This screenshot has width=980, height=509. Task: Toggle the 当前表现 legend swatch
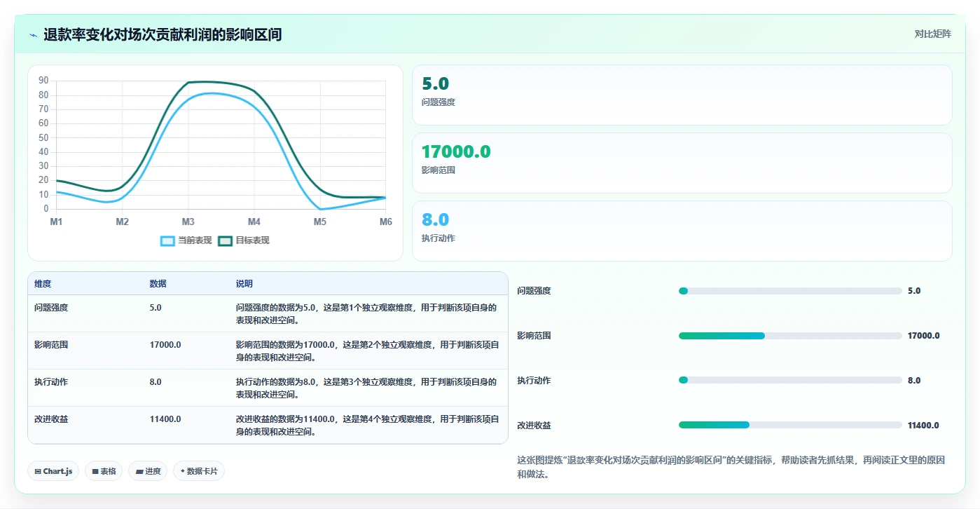[167, 240]
